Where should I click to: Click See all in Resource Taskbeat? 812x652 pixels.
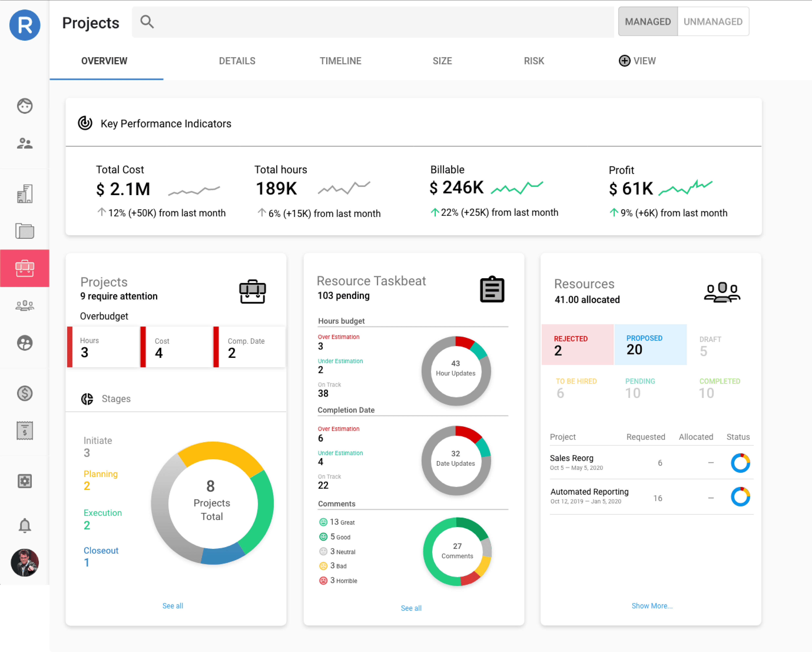[x=411, y=608]
